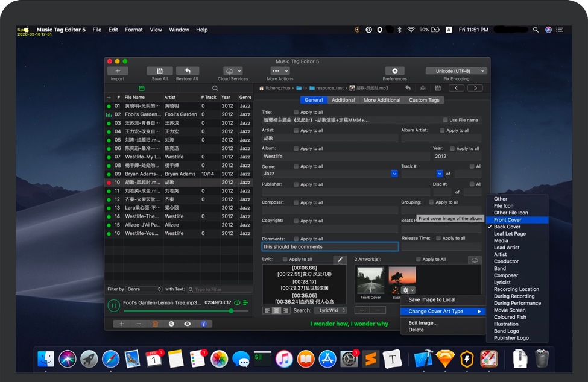Tick Apply to all for Lyric
The width and height of the screenshot is (588, 382).
[285, 259]
